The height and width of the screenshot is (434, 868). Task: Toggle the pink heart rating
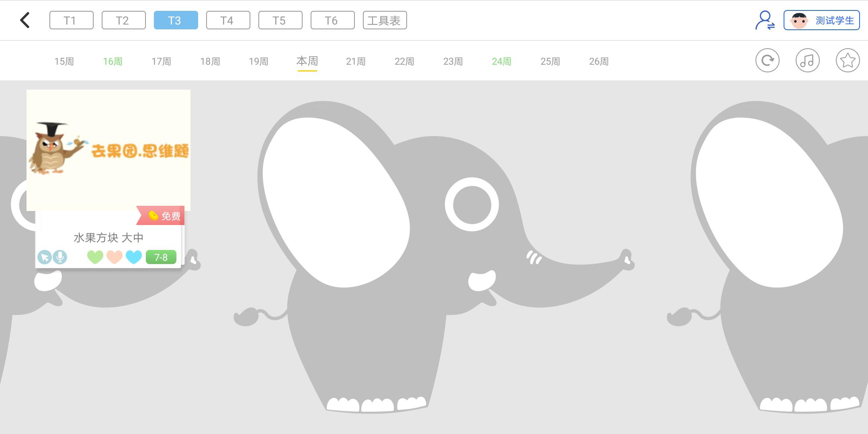[115, 257]
